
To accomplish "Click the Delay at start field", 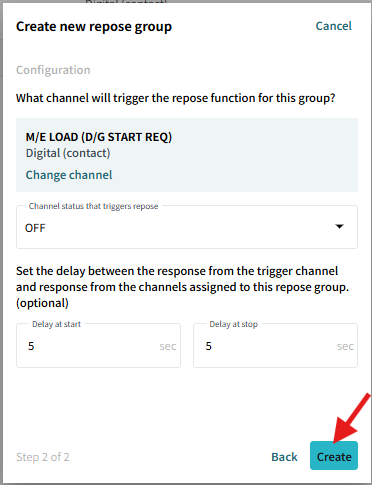I will pyautogui.click(x=98, y=346).
